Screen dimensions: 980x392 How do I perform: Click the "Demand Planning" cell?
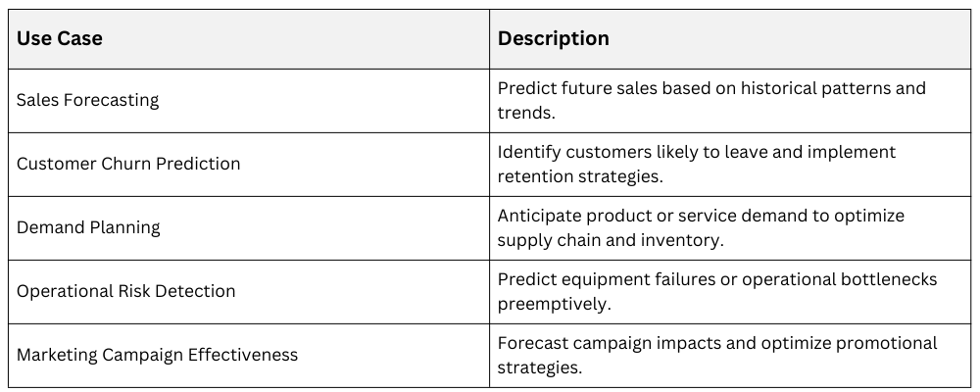(88, 227)
